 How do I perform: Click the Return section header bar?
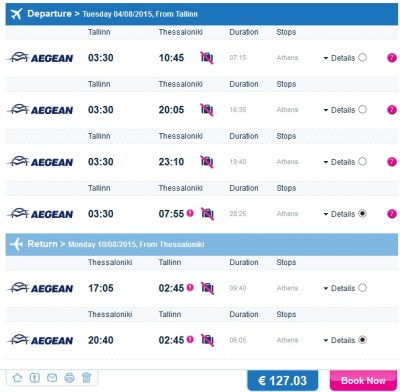[202, 244]
